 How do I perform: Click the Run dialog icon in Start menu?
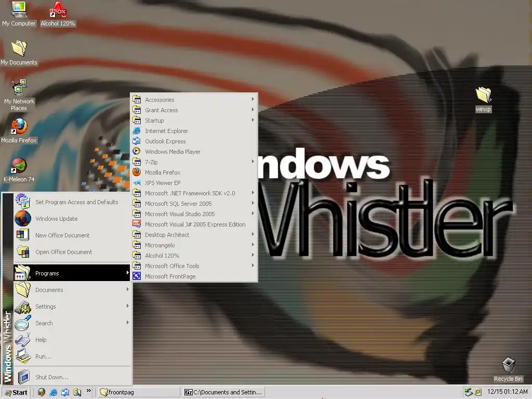[x=23, y=356]
